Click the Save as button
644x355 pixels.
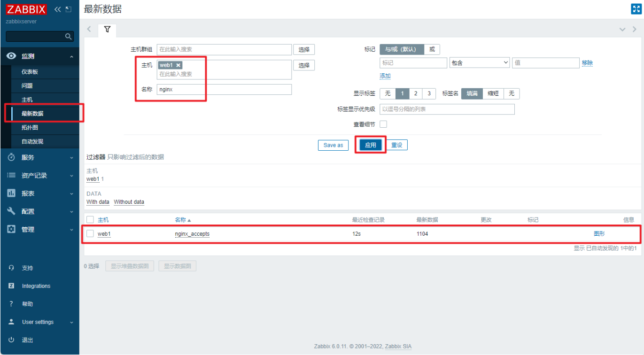[334, 145]
